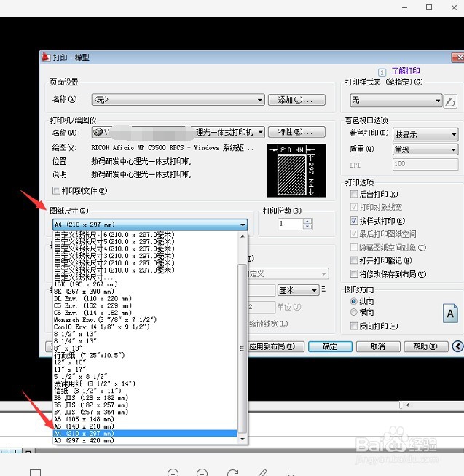Select DL Env. (110 x 220 mm)
464x476 pixels.
point(145,298)
